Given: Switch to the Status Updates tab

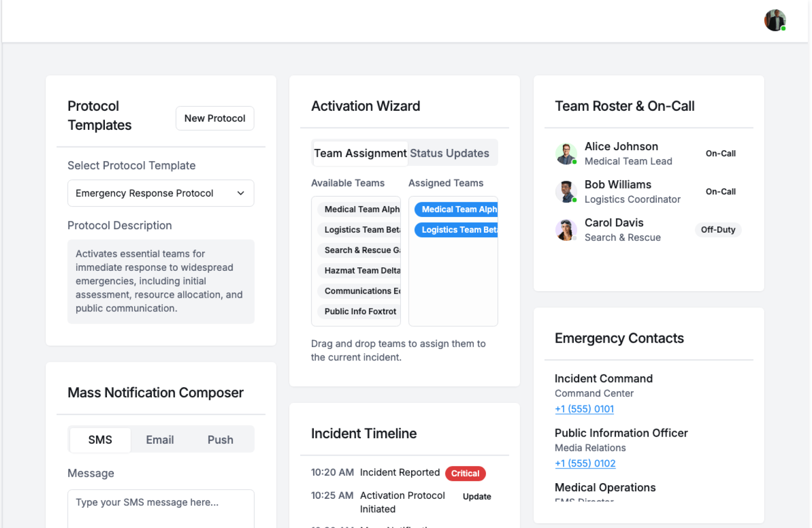Looking at the screenshot, I should click(x=449, y=153).
